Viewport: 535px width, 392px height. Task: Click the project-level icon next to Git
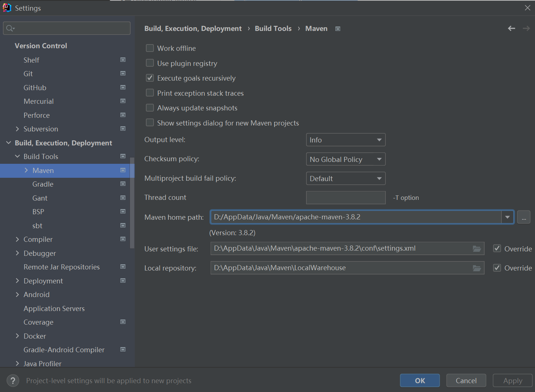(x=123, y=74)
